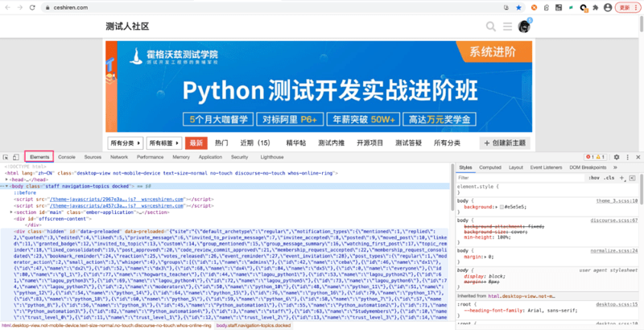The image size is (644, 330).
Task: Close the DevTools panel with X
Action: [x=638, y=157]
